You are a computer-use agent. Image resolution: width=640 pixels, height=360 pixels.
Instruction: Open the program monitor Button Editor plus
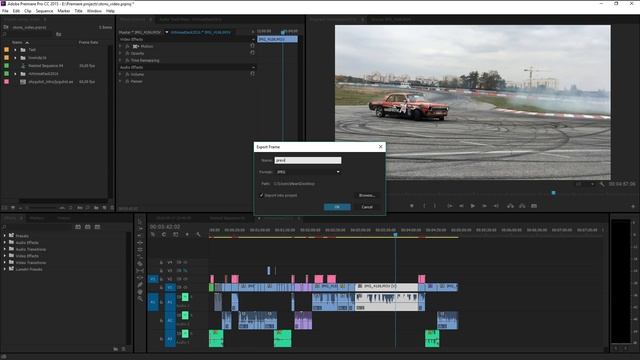[633, 207]
